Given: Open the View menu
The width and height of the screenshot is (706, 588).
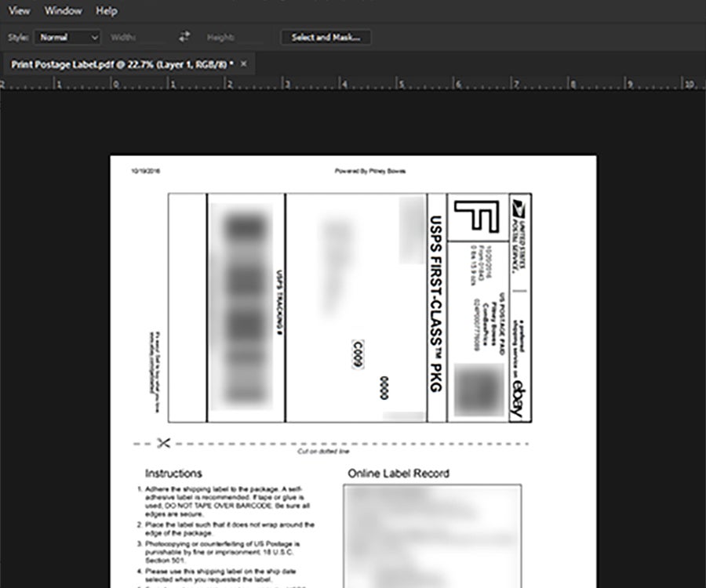Looking at the screenshot, I should 20,11.
